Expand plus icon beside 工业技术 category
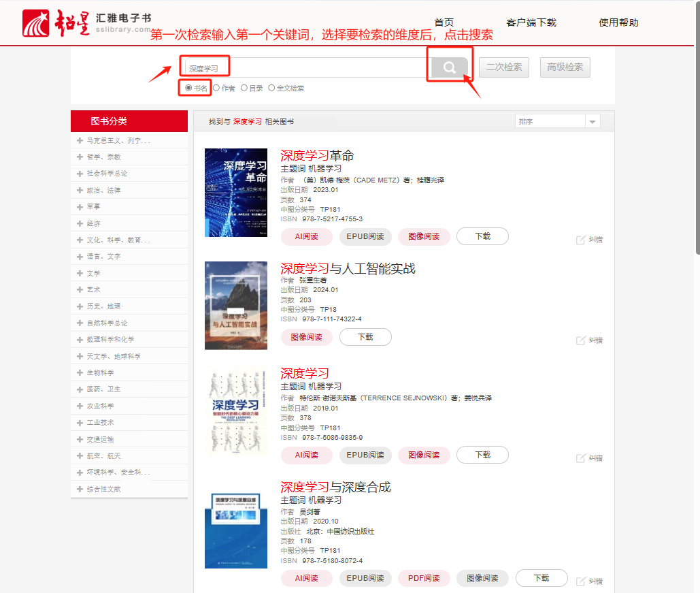 click(x=80, y=423)
